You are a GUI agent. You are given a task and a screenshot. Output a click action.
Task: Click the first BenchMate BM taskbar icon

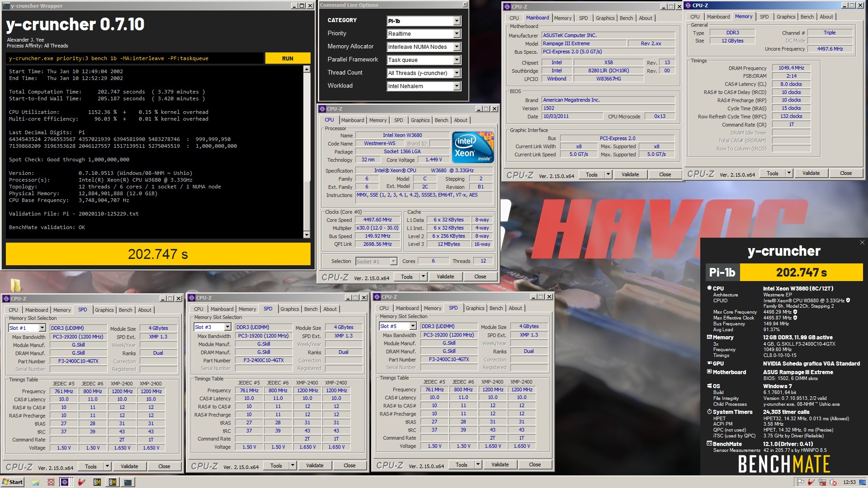[x=97, y=482]
